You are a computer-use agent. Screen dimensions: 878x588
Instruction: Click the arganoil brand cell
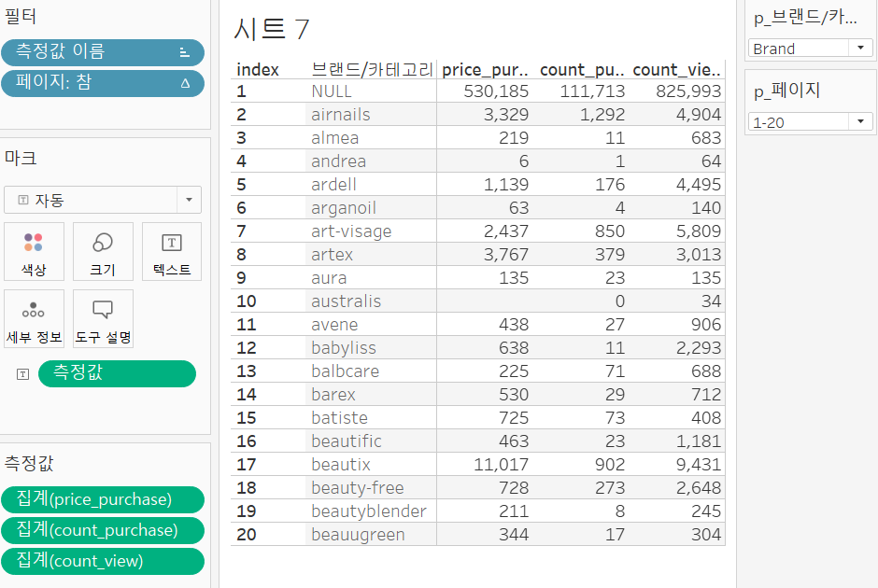click(343, 208)
